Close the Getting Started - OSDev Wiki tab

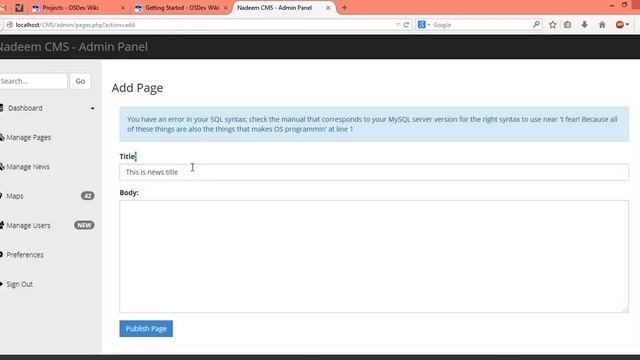[x=226, y=8]
